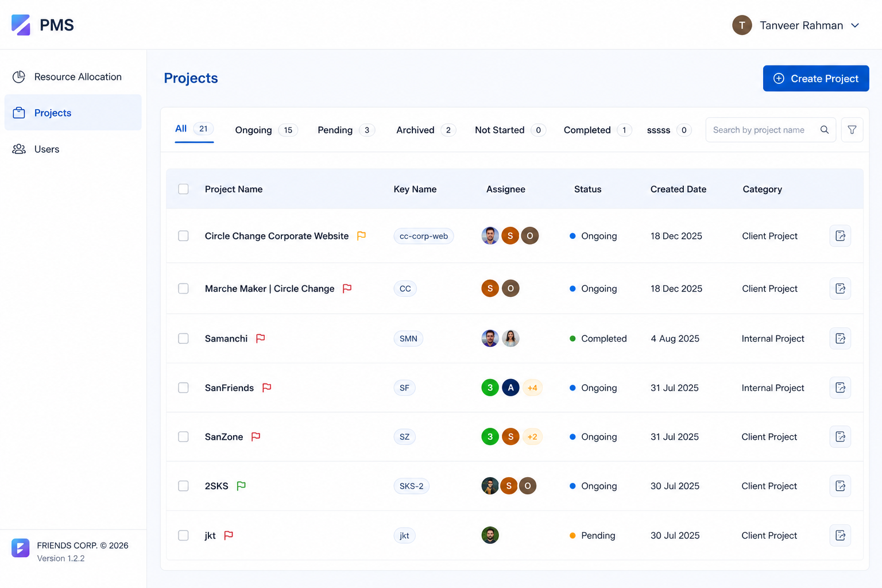Click the green flag beside 2SKS
Screen dimensions: 882x588
[241, 486]
